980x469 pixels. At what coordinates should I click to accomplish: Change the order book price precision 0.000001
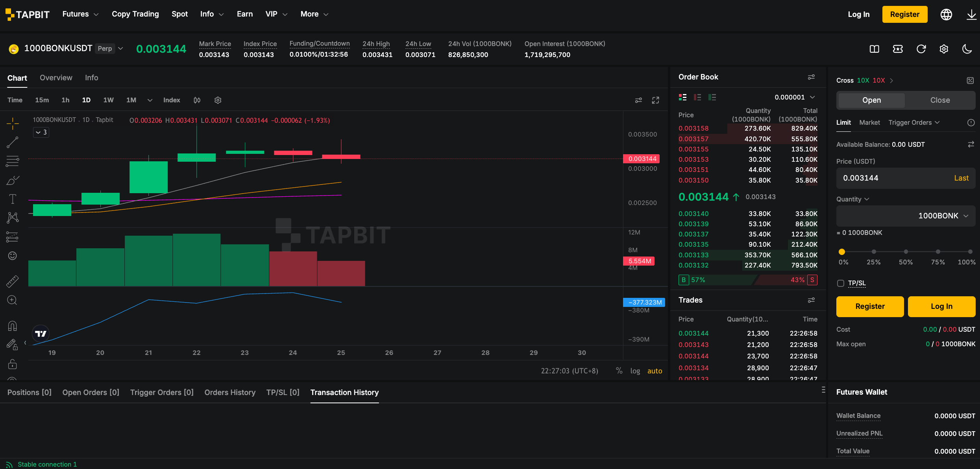click(795, 97)
